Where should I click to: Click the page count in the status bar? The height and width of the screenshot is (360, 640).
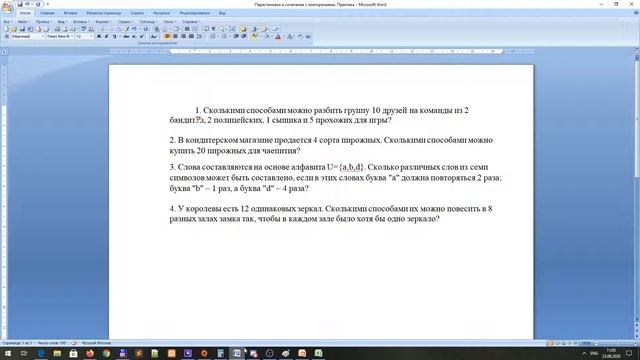17,343
